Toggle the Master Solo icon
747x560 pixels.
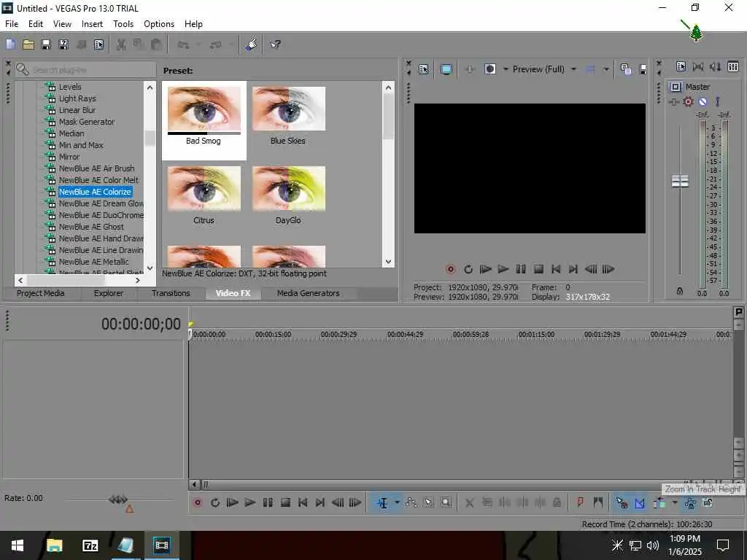[x=717, y=101]
